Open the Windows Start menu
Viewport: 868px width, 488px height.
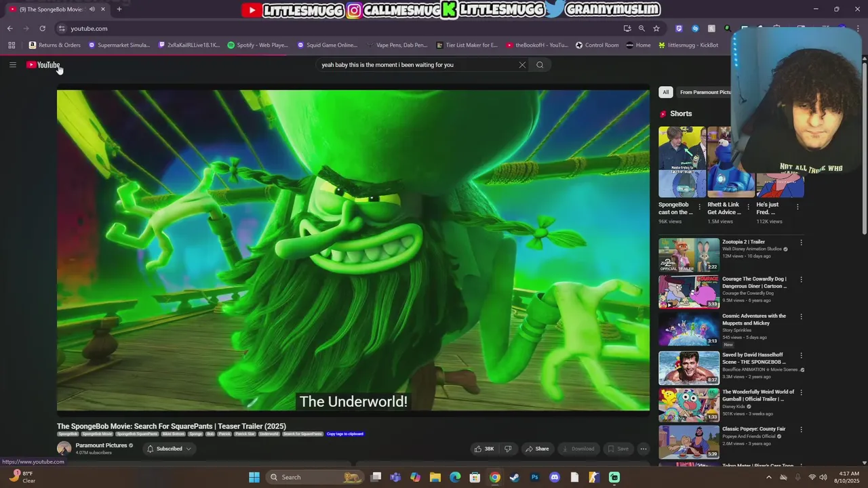coord(254,477)
